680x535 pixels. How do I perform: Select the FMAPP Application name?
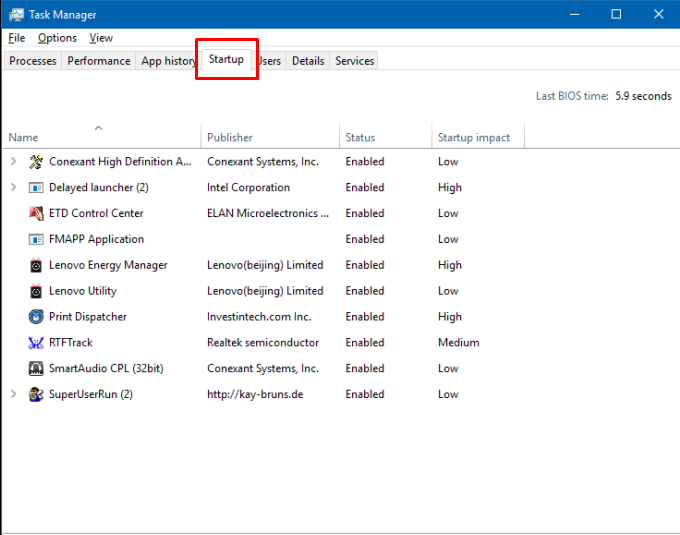point(96,239)
